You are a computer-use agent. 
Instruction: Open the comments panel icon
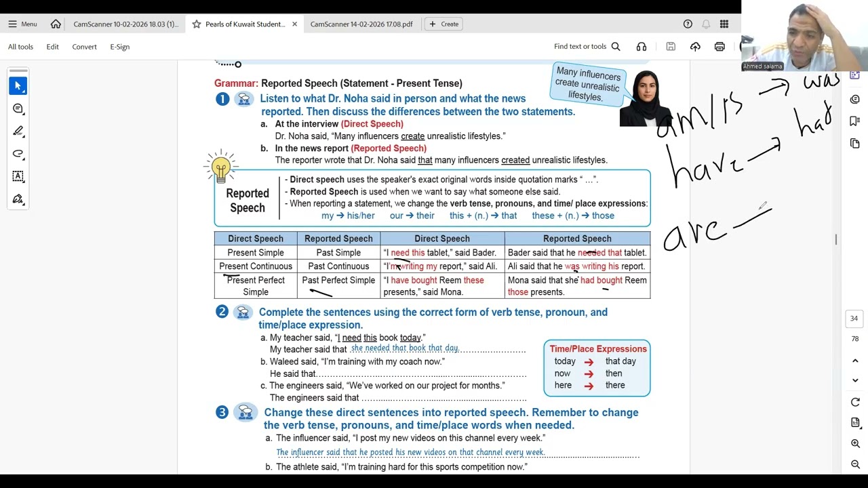[855, 99]
